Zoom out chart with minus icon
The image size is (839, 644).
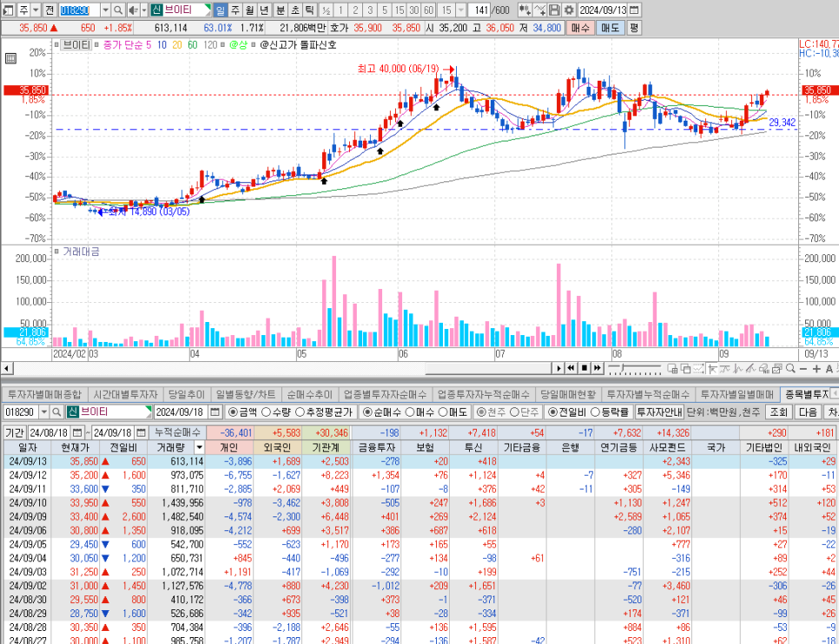tap(803, 369)
